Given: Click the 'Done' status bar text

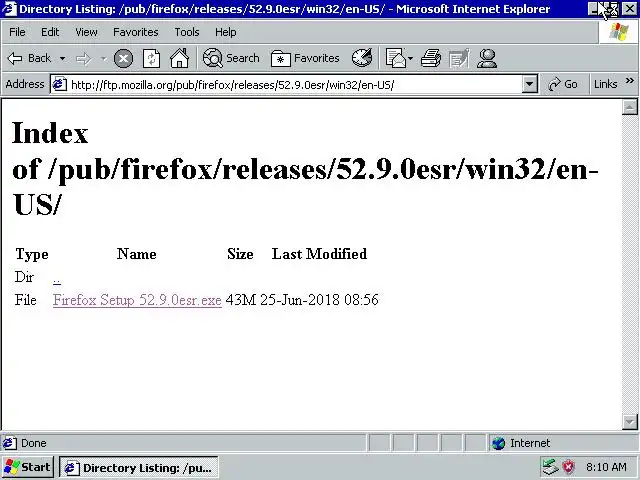Looking at the screenshot, I should coord(33,443).
